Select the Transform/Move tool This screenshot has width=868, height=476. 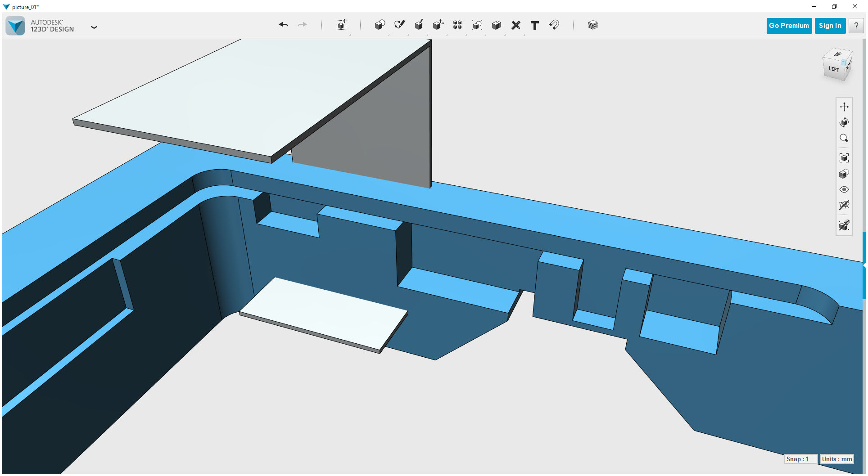click(341, 25)
